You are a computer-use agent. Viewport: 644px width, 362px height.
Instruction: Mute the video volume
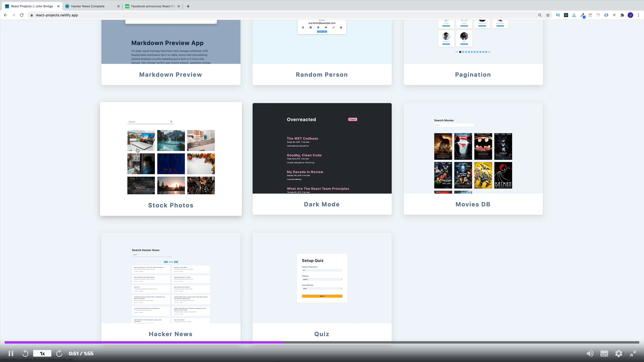(x=590, y=353)
